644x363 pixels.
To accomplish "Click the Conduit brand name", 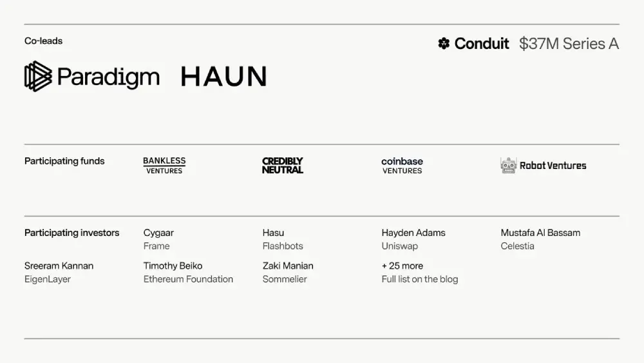I will [x=482, y=44].
